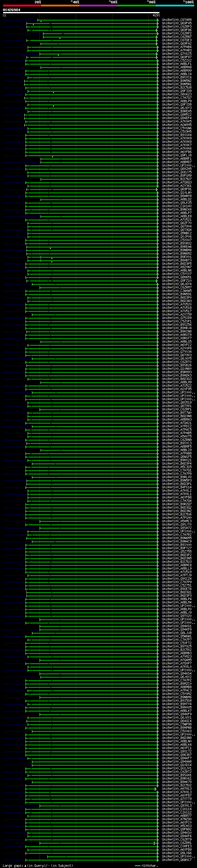Click the UniRef100_A7KVL2 label
This screenshot has width=197, height=868.
pos(176,491)
